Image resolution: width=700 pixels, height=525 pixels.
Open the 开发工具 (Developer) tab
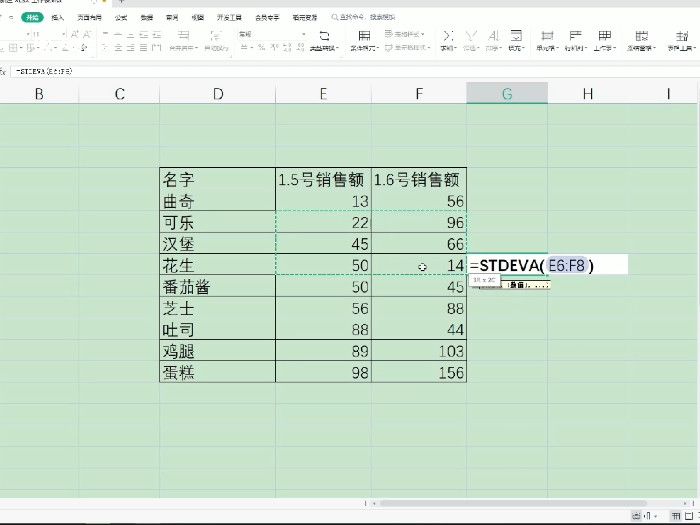click(229, 17)
